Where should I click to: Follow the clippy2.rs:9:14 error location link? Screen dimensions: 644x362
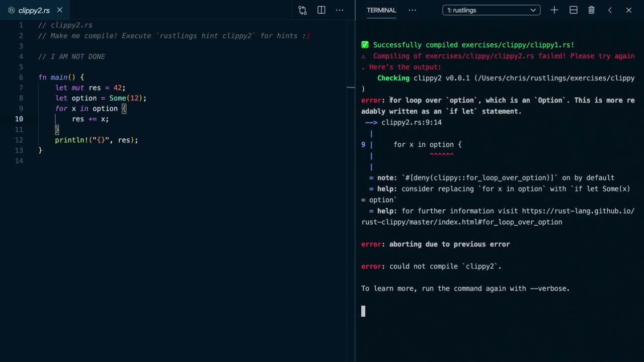tap(411, 122)
